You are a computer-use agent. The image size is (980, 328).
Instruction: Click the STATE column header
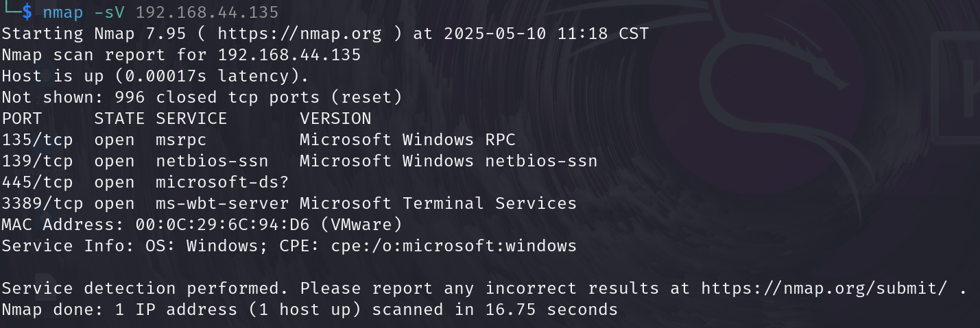119,118
